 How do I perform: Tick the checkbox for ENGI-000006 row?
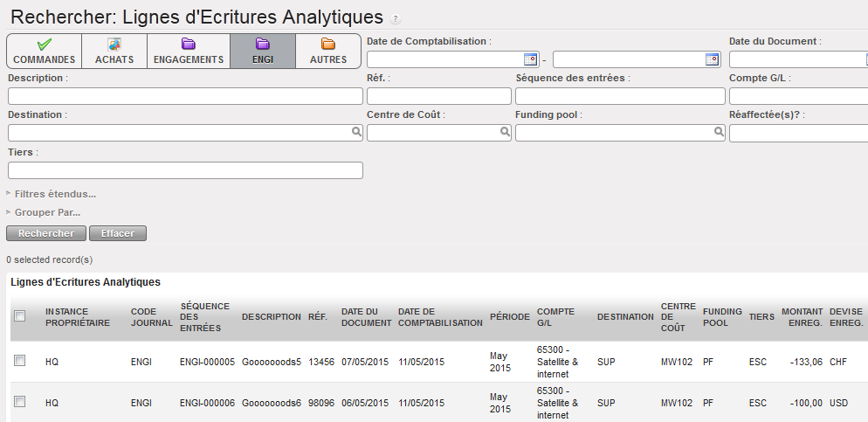[20, 402]
